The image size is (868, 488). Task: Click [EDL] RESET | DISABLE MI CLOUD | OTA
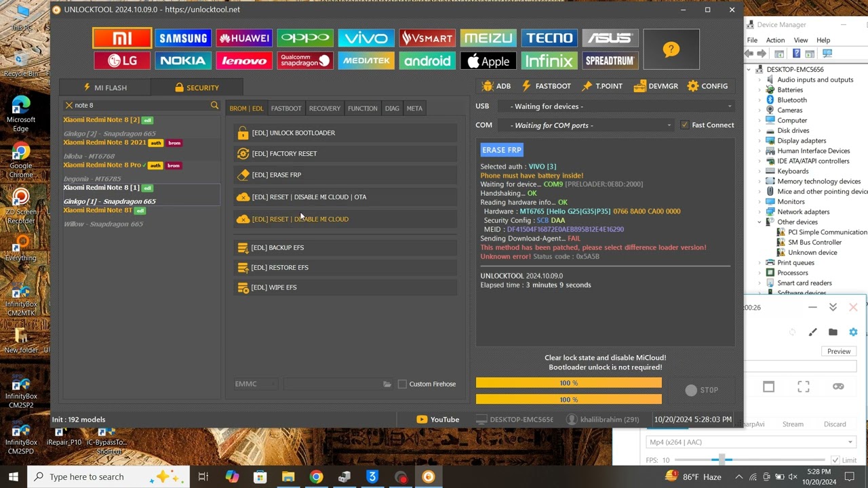(345, 197)
